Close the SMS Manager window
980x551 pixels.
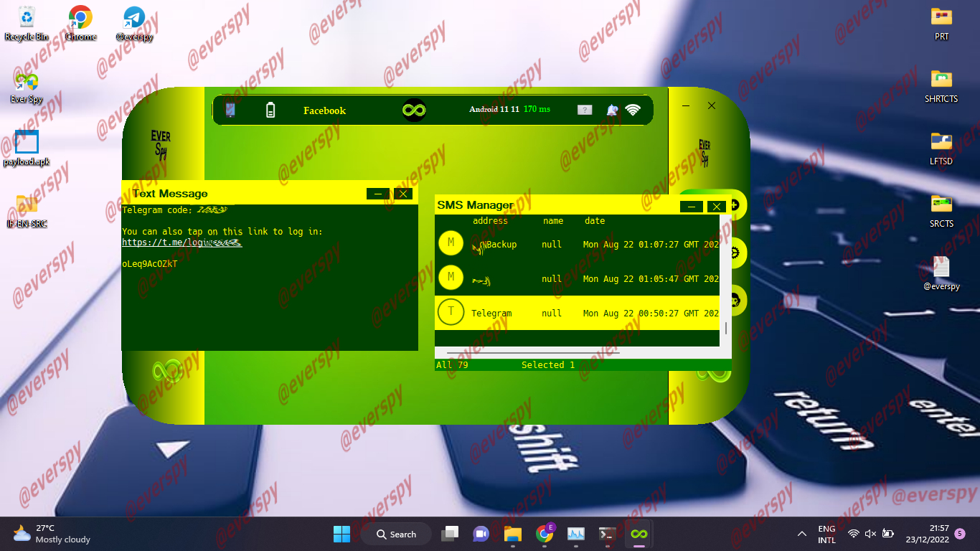click(x=716, y=207)
